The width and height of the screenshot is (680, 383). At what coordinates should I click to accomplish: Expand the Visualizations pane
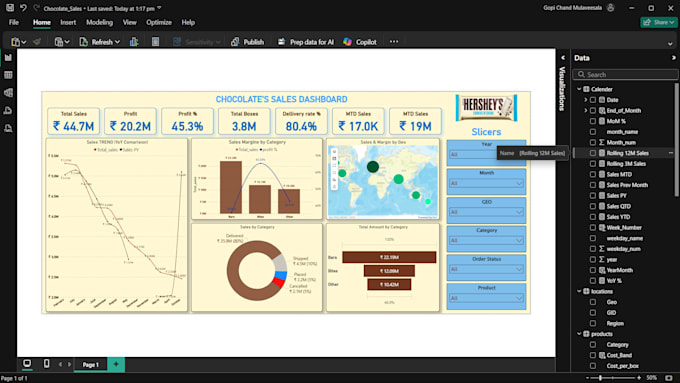[x=563, y=58]
